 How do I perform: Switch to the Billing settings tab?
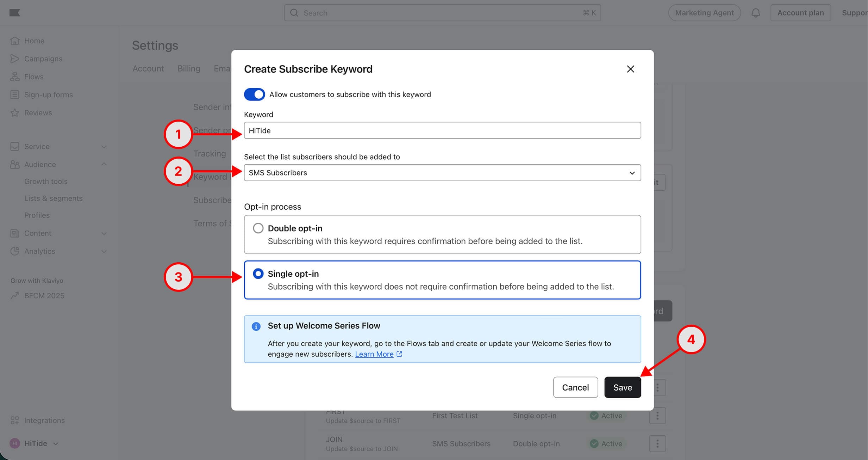(x=189, y=68)
